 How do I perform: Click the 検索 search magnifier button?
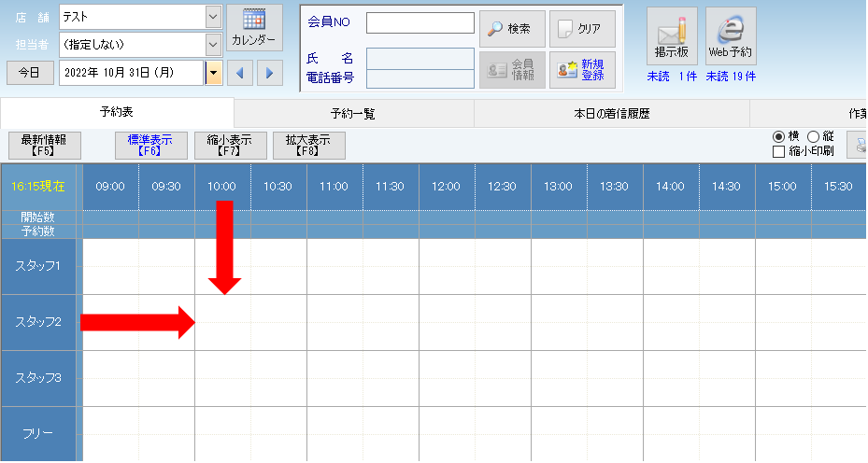512,29
